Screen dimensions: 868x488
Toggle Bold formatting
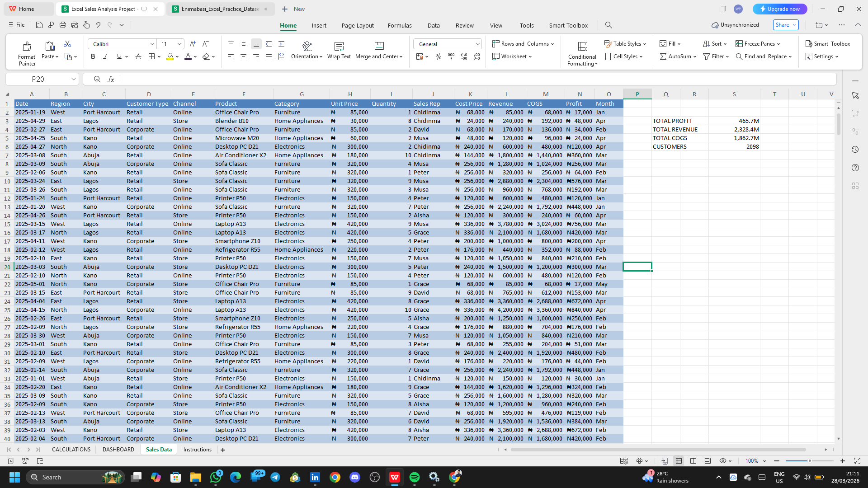93,56
